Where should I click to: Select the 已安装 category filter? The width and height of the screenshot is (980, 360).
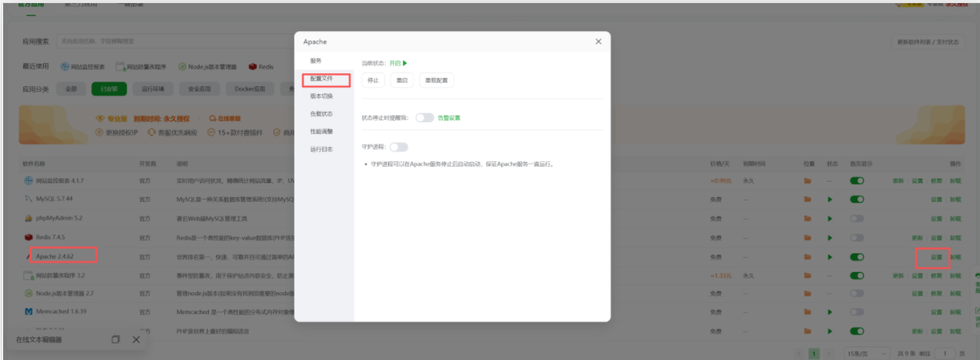[108, 89]
